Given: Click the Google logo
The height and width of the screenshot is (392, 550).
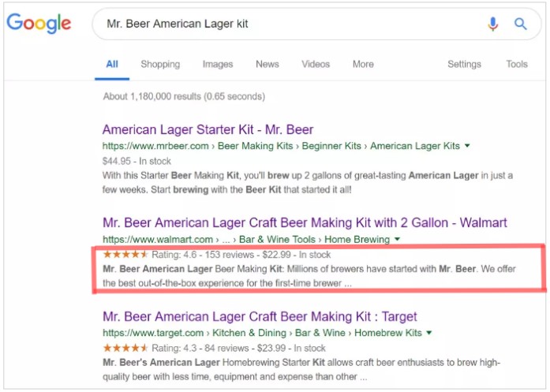Looking at the screenshot, I should pos(39,24).
